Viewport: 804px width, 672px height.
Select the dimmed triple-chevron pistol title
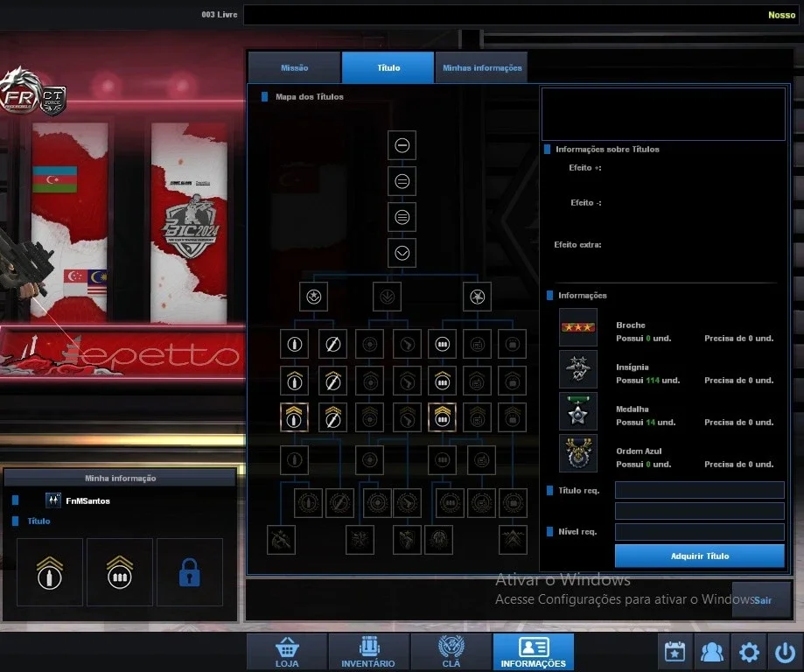coord(407,417)
